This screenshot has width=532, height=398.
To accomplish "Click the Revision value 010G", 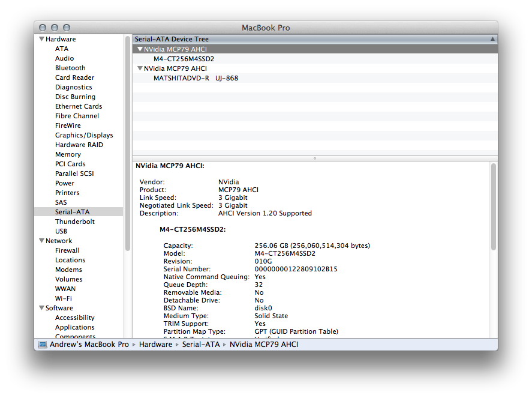I will (263, 261).
